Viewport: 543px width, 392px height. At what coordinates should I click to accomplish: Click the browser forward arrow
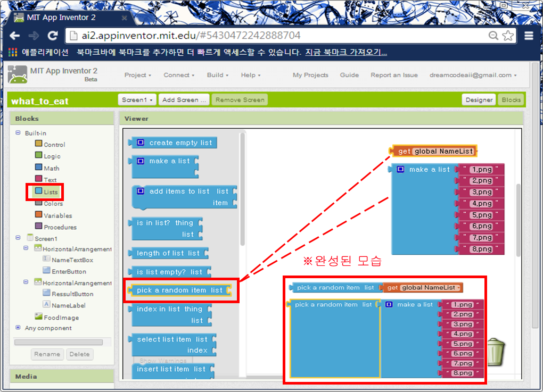pyautogui.click(x=34, y=35)
